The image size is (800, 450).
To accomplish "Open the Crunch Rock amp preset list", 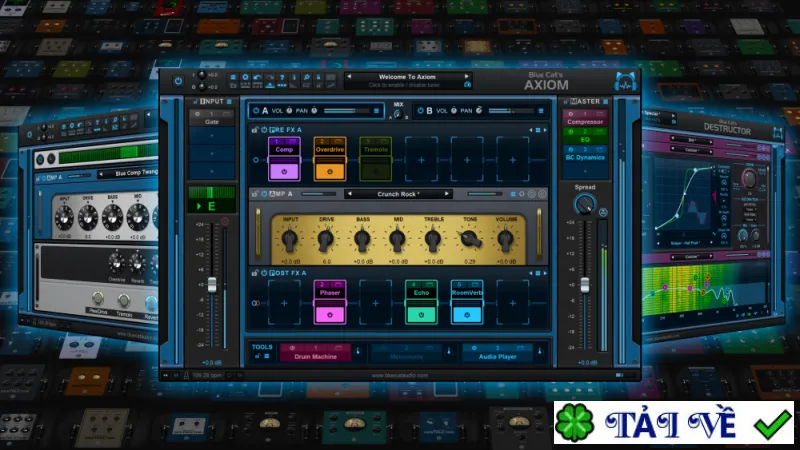I will coord(398,194).
